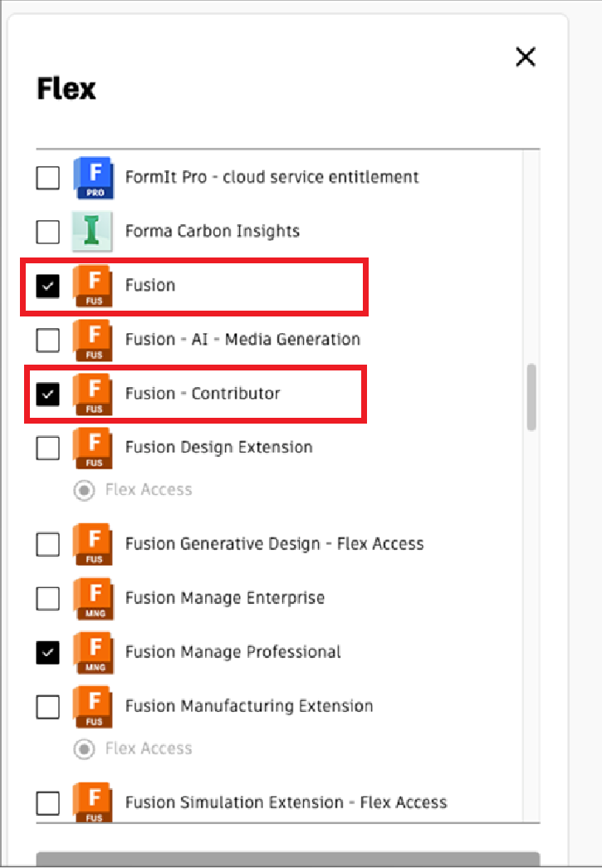Uncheck Fusion Manage Professional

[47, 652]
